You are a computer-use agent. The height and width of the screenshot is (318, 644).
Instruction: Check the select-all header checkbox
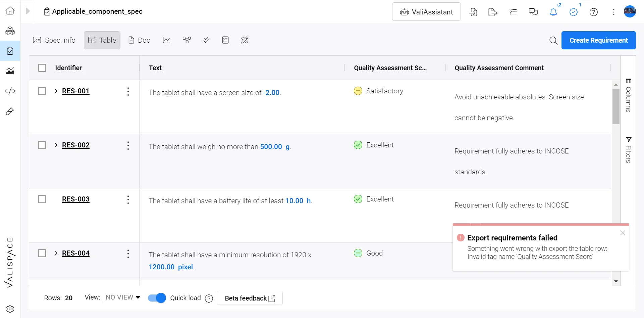coord(42,68)
